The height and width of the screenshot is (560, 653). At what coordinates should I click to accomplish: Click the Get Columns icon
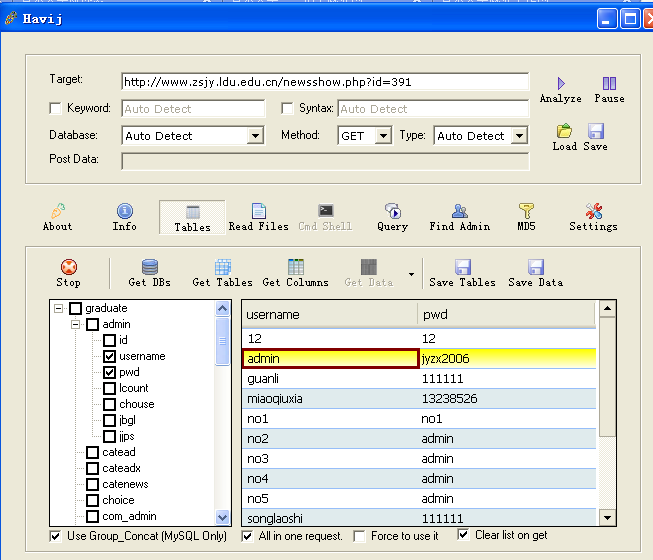tap(296, 267)
